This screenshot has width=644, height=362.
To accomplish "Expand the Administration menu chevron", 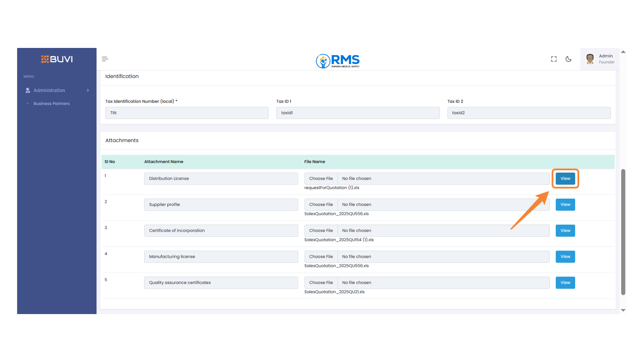I will (x=88, y=90).
